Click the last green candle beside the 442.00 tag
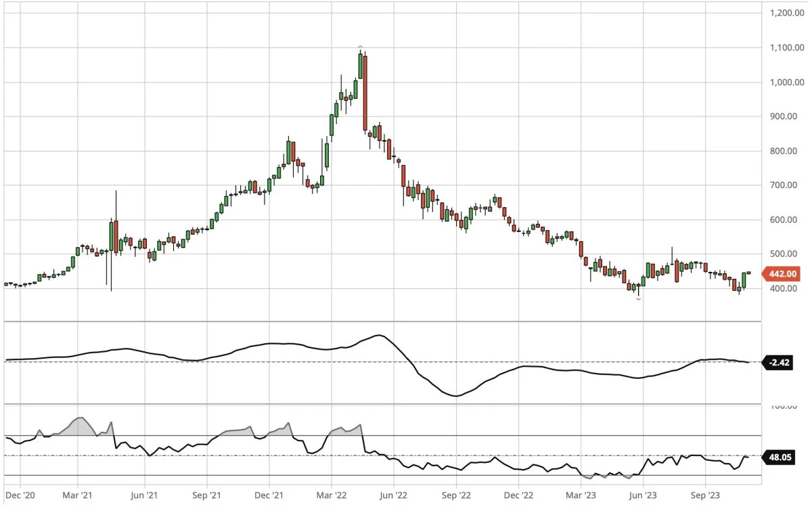Image resolution: width=812 pixels, height=515 pixels. click(x=744, y=279)
